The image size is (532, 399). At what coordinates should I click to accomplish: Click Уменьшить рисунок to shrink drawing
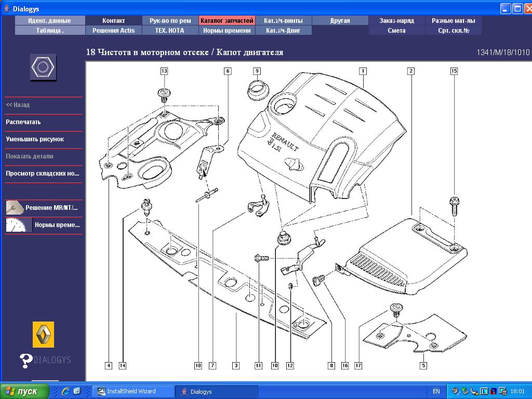point(35,139)
